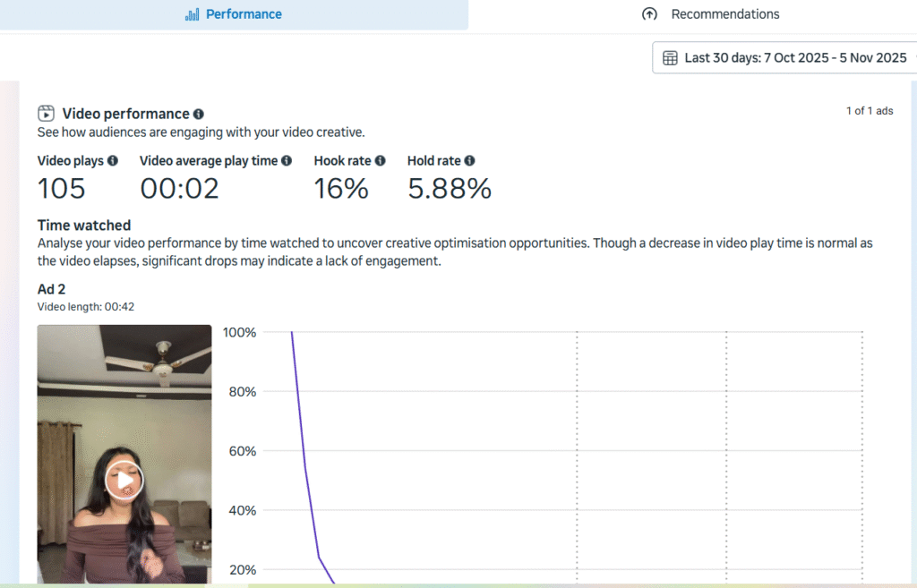Select the 16% hook rate value

point(341,189)
